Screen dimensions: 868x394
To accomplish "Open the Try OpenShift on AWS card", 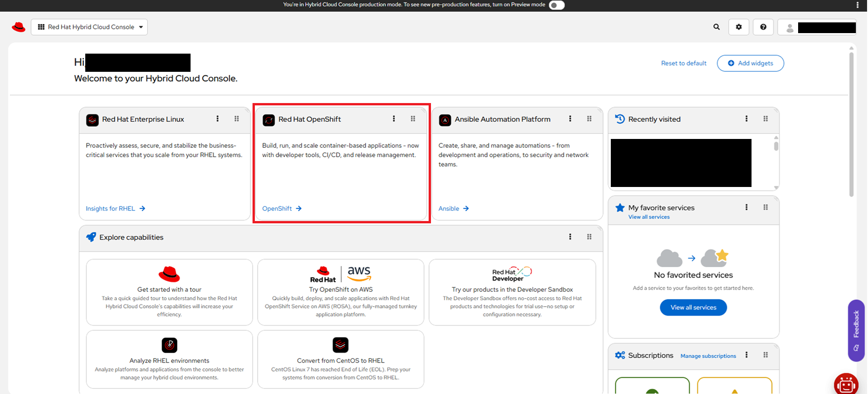I will (x=341, y=292).
